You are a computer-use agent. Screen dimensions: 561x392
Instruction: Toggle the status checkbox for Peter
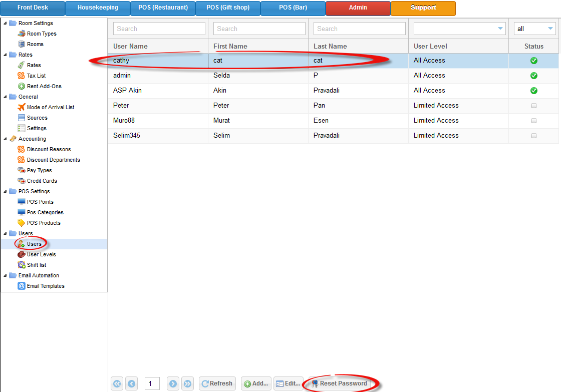click(533, 106)
